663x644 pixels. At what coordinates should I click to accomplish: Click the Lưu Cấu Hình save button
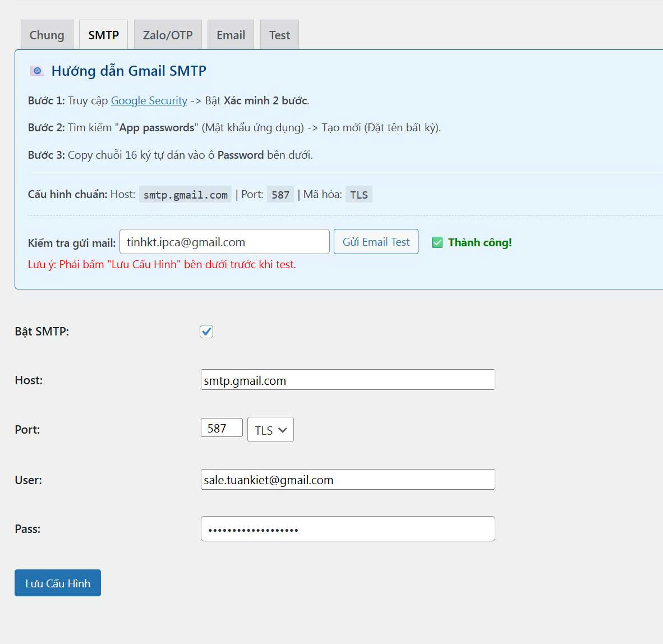58,583
